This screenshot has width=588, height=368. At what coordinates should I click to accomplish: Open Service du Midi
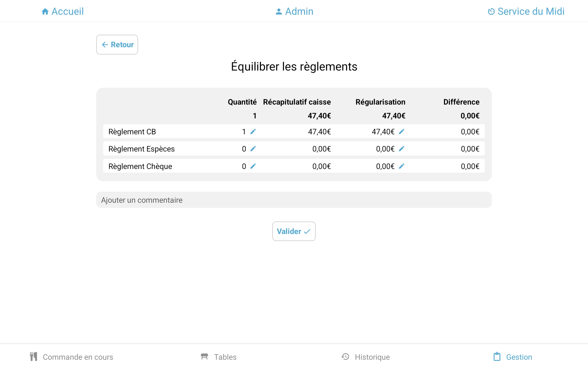[526, 11]
